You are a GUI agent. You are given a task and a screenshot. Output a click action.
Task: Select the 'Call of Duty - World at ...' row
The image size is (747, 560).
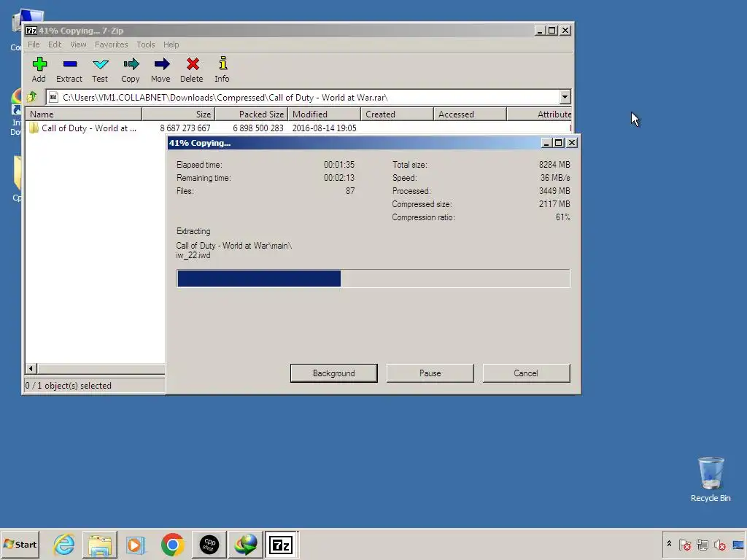pos(298,128)
